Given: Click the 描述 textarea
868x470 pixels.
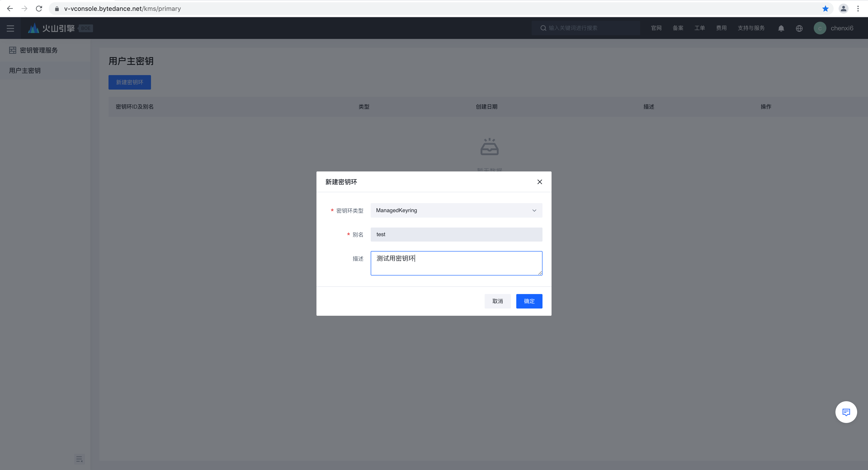Looking at the screenshot, I should pos(456,263).
